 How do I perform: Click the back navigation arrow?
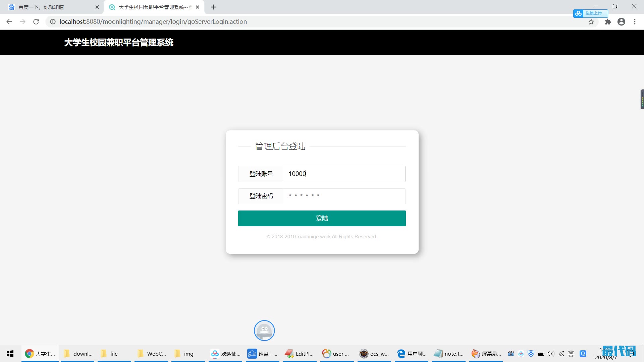9,22
